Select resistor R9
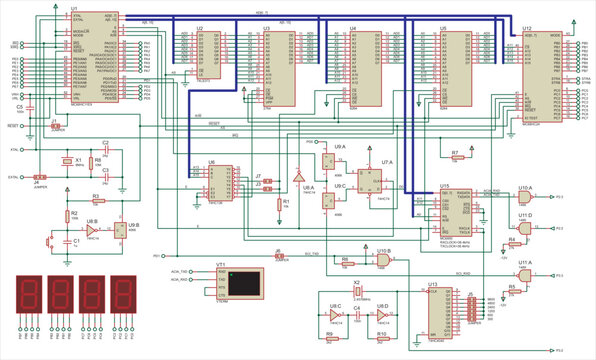The width and height of the screenshot is (596, 360). pyautogui.click(x=333, y=338)
